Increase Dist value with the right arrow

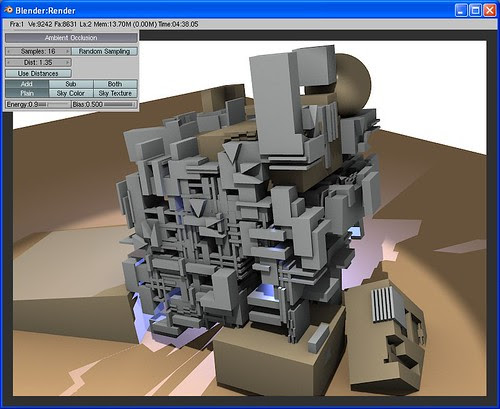[68, 62]
